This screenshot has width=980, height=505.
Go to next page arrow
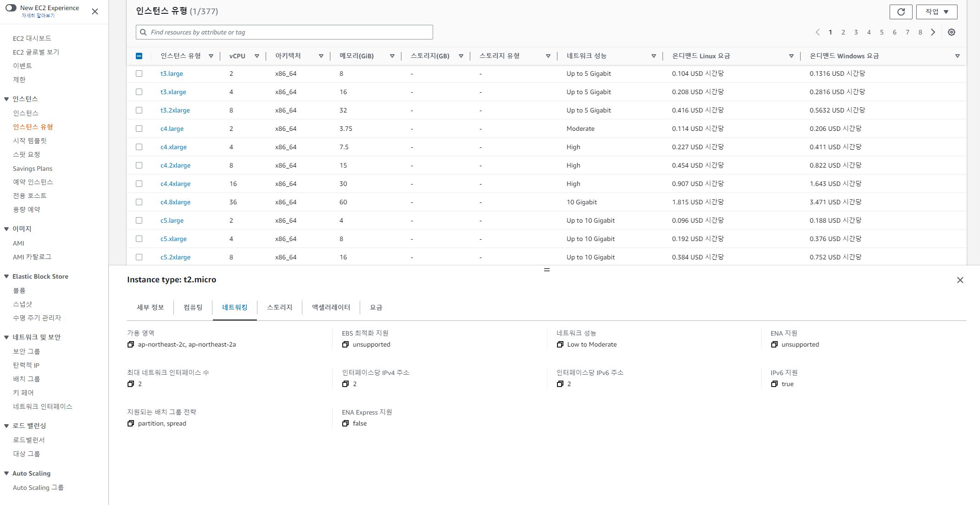(933, 32)
